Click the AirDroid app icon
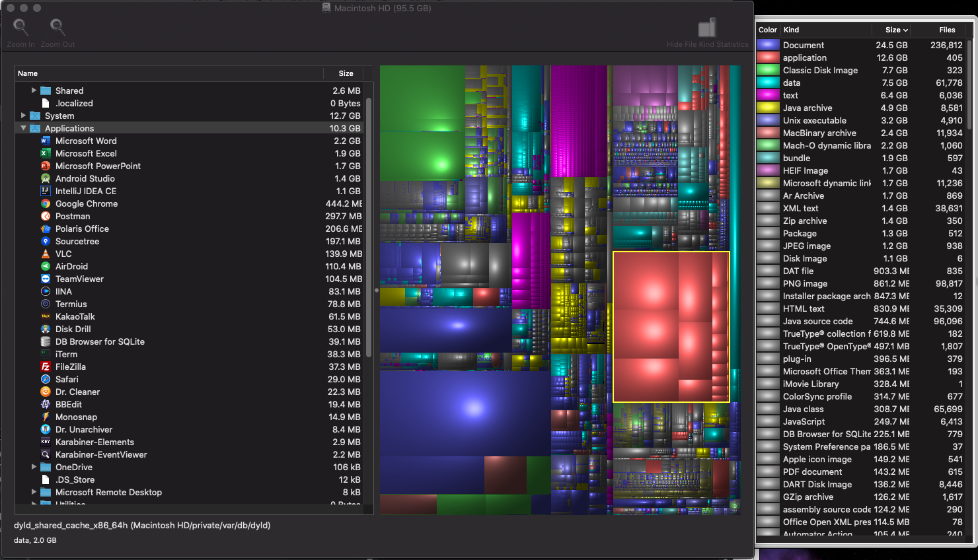This screenshot has width=978, height=560. coord(46,266)
